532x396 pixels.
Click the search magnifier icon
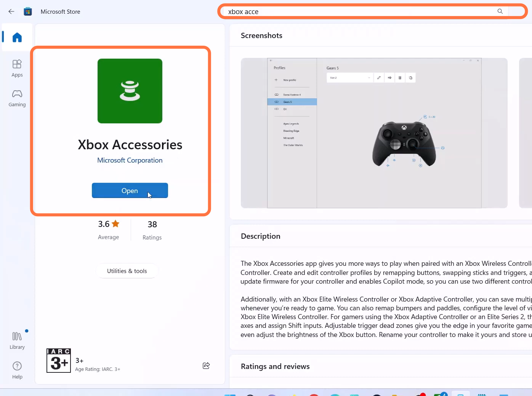(x=500, y=11)
